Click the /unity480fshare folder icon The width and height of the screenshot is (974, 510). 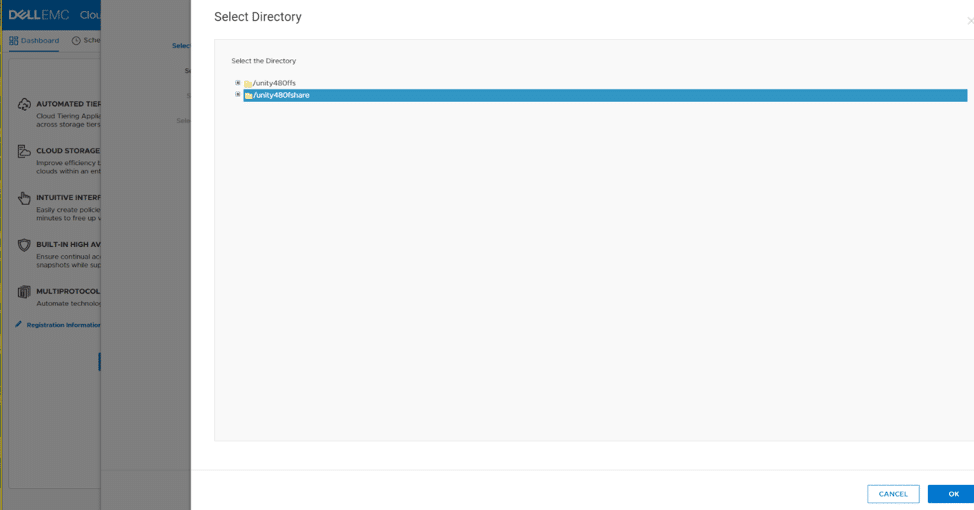click(x=248, y=96)
